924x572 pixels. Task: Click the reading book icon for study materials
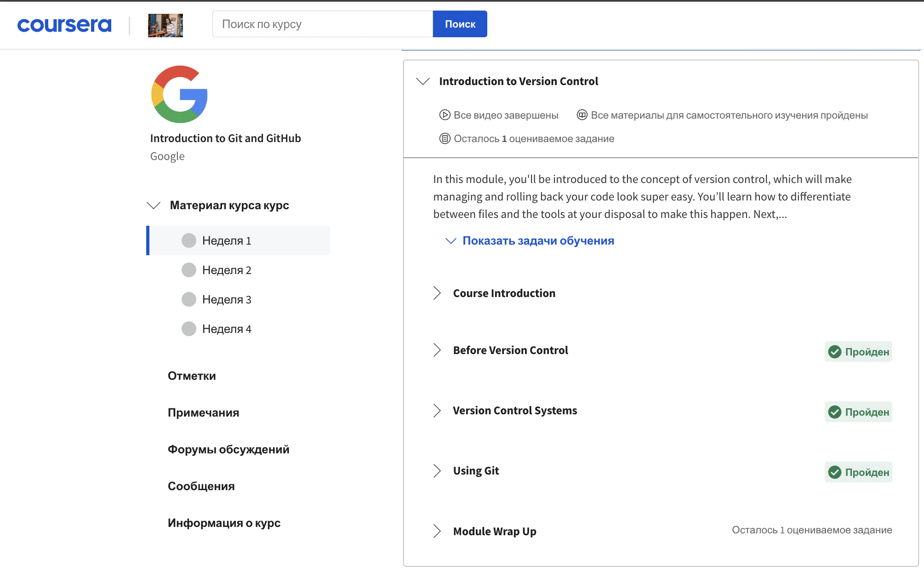tap(582, 115)
